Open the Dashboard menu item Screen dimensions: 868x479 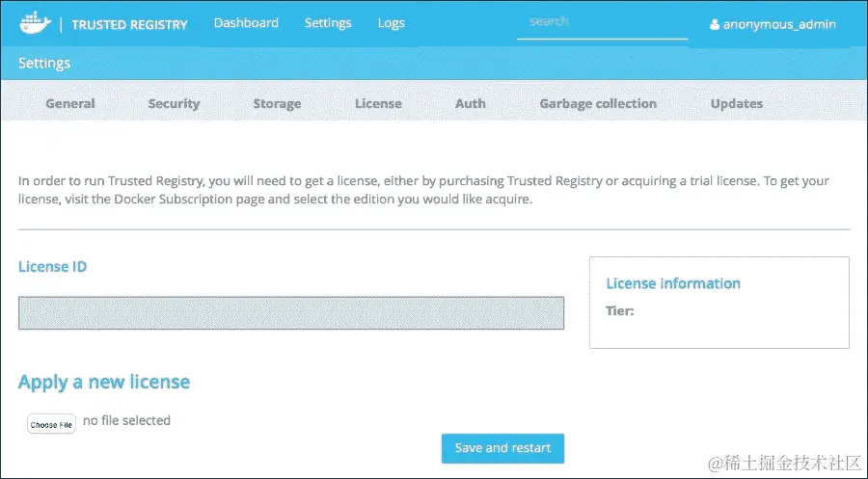click(246, 23)
